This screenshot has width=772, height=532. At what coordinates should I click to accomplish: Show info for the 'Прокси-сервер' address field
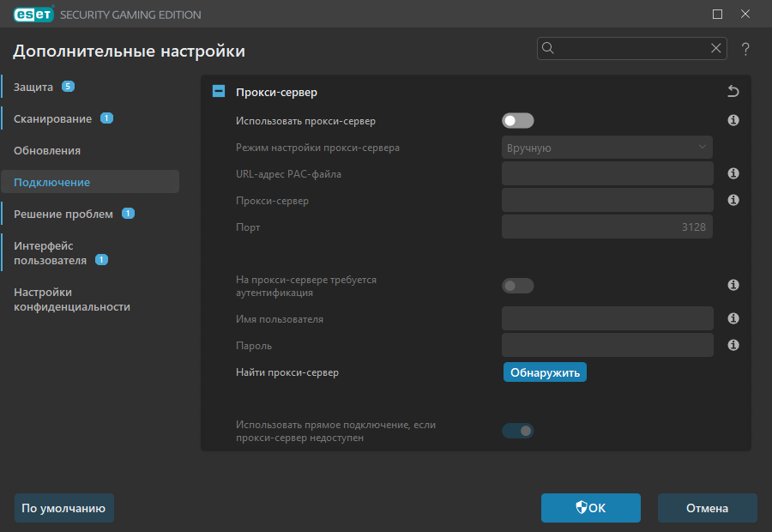pos(733,200)
